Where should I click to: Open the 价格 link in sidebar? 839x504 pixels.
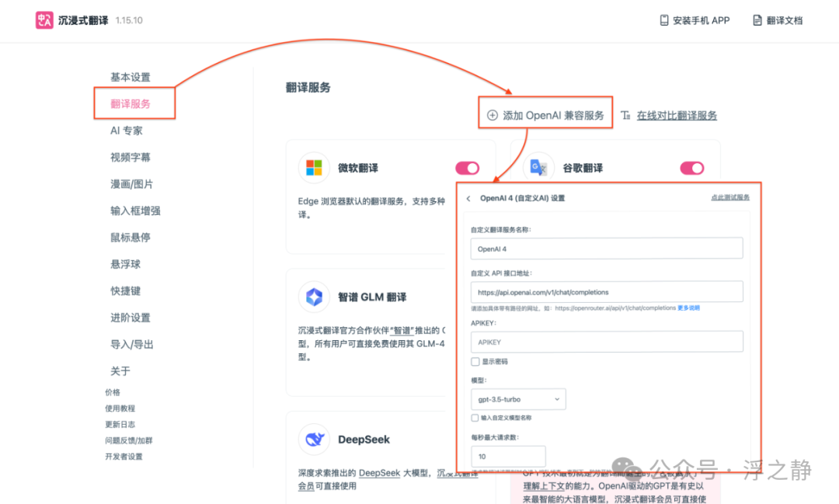coord(113,392)
